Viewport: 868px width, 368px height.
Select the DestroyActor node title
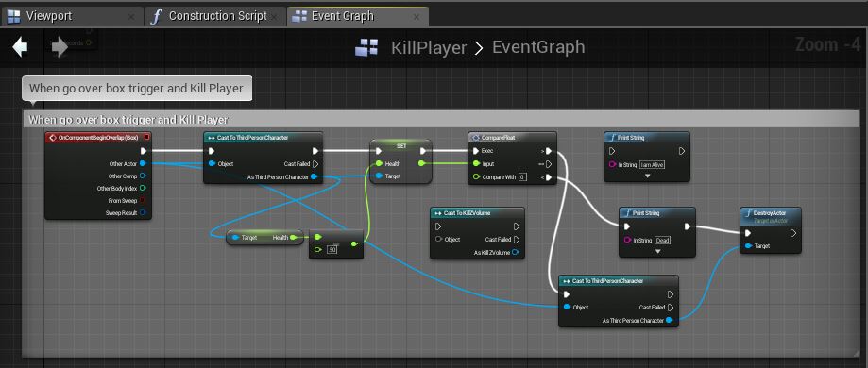point(770,212)
